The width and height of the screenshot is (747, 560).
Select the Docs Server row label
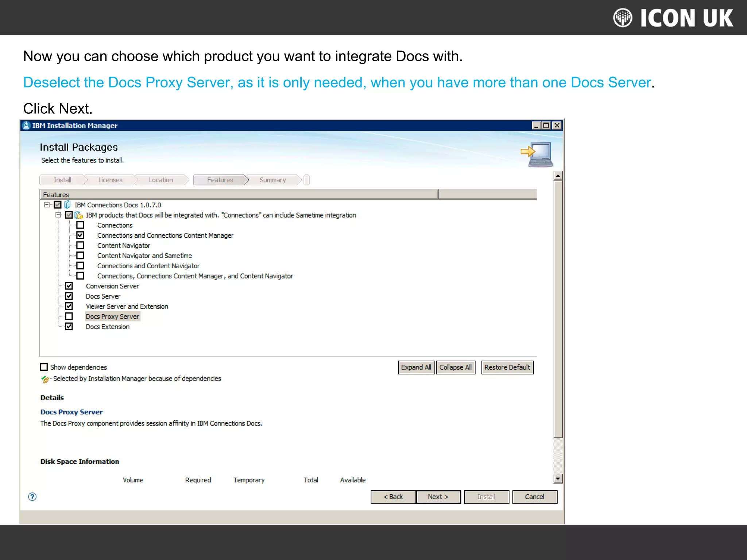tap(103, 296)
